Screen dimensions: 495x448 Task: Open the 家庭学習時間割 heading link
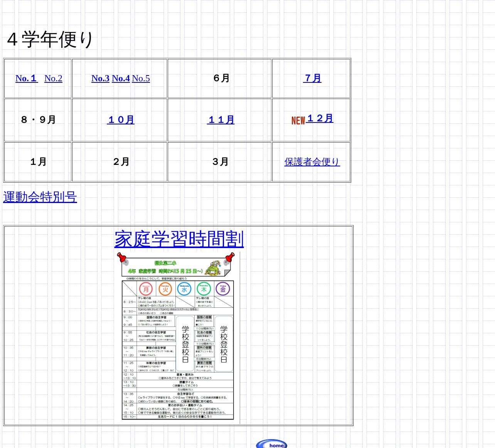[x=179, y=239]
